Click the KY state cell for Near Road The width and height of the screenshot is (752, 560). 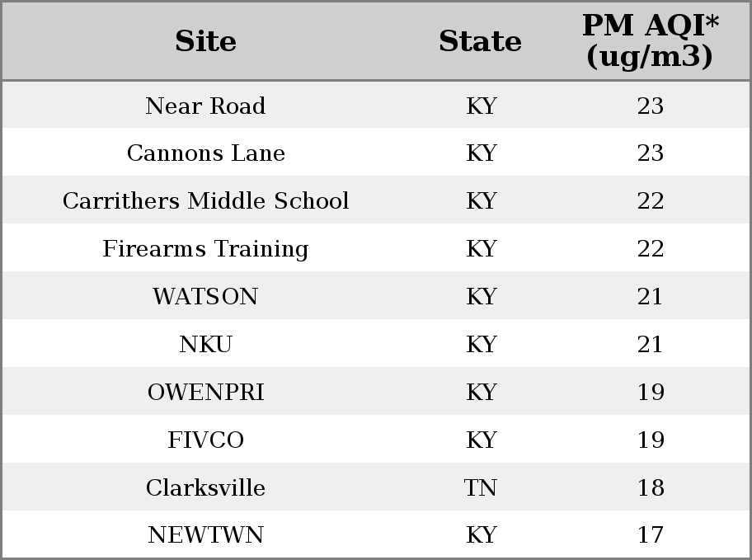(x=481, y=106)
